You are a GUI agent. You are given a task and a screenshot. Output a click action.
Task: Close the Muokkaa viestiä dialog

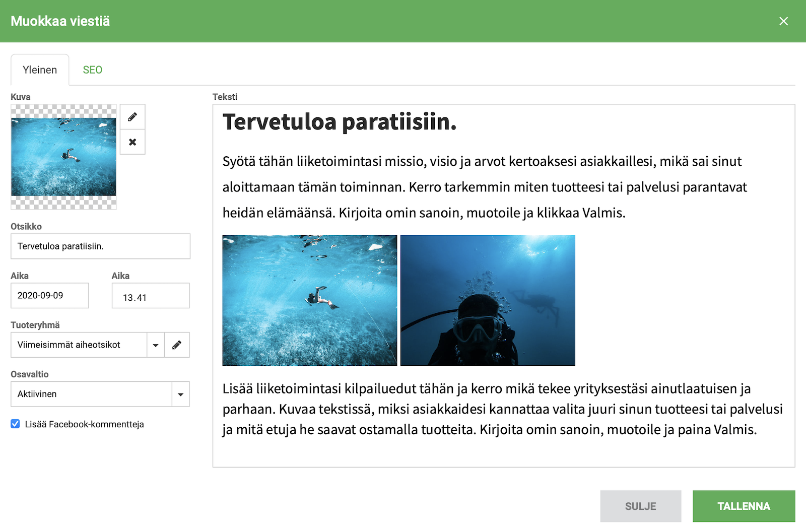[x=783, y=21]
